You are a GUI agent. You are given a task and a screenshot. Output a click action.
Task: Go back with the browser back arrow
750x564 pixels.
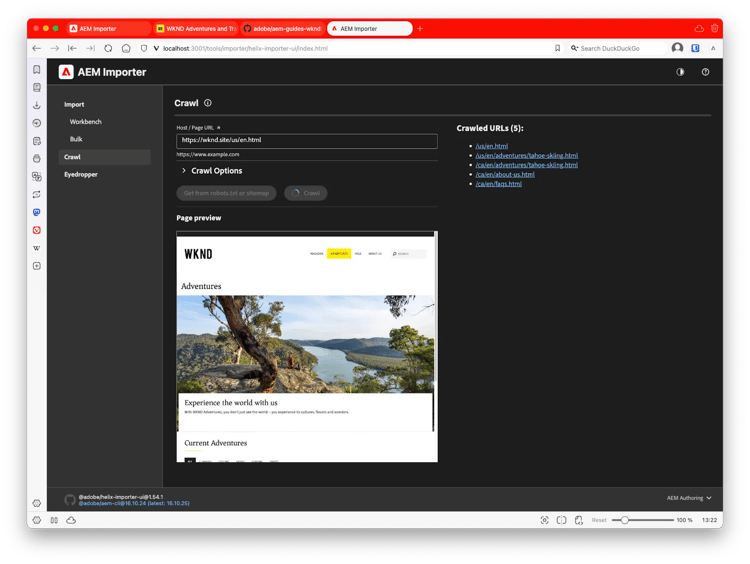(36, 48)
